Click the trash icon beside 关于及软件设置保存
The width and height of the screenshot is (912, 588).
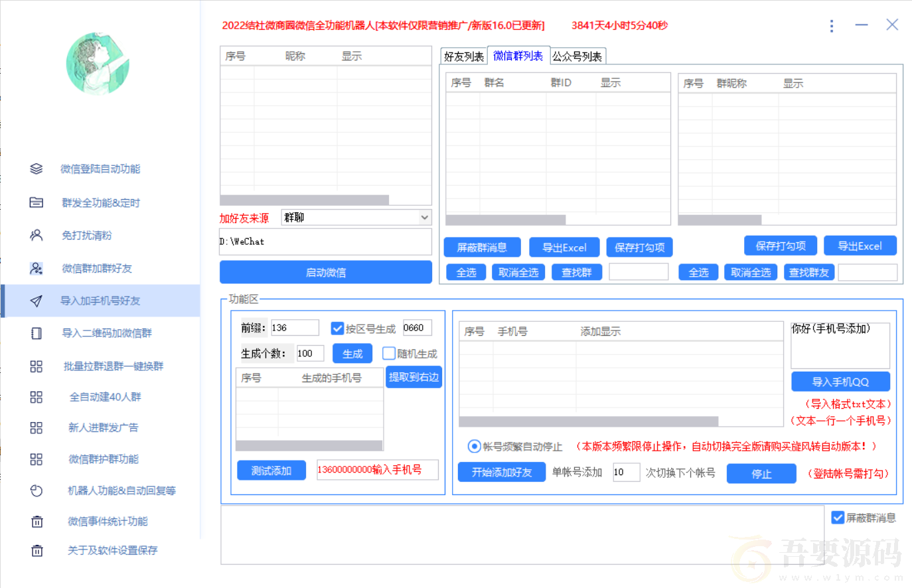click(x=37, y=550)
